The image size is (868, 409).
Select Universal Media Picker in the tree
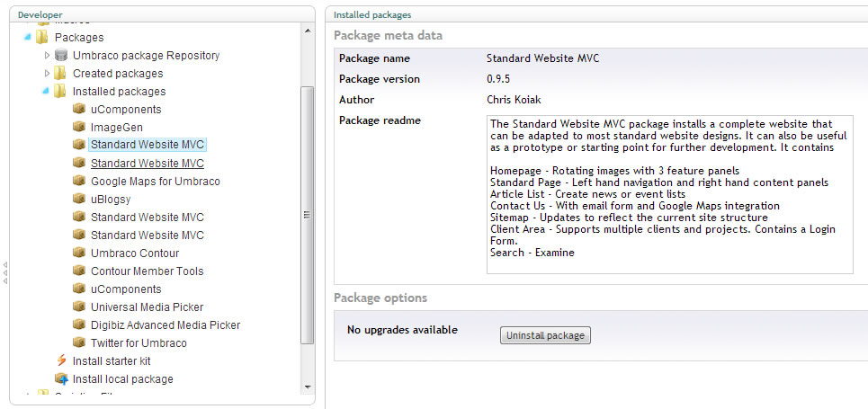click(147, 307)
